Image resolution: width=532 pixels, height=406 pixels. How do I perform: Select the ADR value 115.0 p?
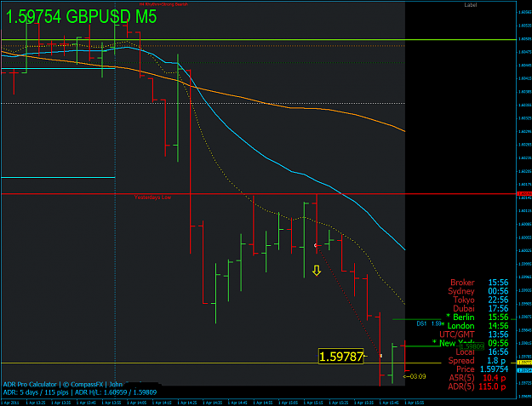[492, 386]
